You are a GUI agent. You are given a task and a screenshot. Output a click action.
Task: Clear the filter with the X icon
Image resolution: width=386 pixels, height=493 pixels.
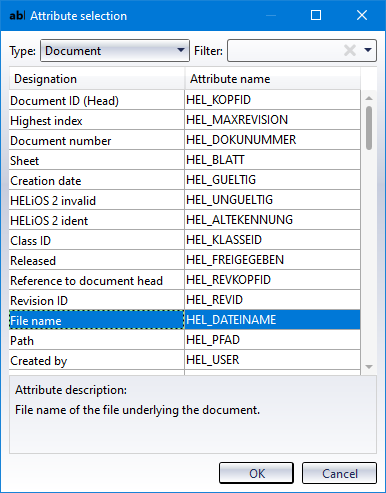pyautogui.click(x=350, y=51)
